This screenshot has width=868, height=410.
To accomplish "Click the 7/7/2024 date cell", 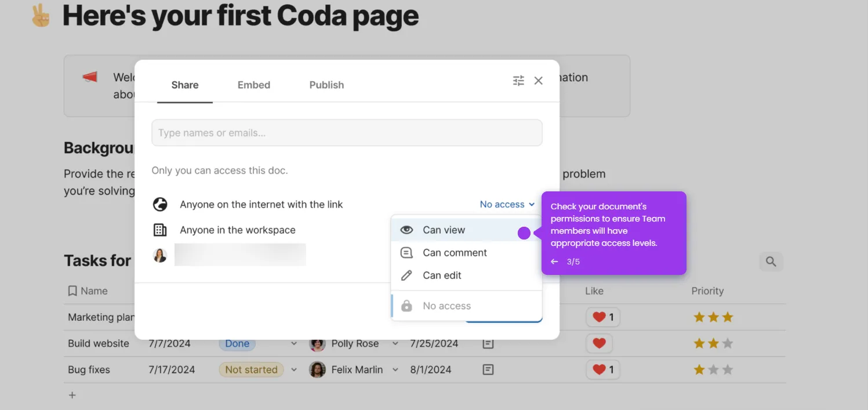I will (169, 343).
